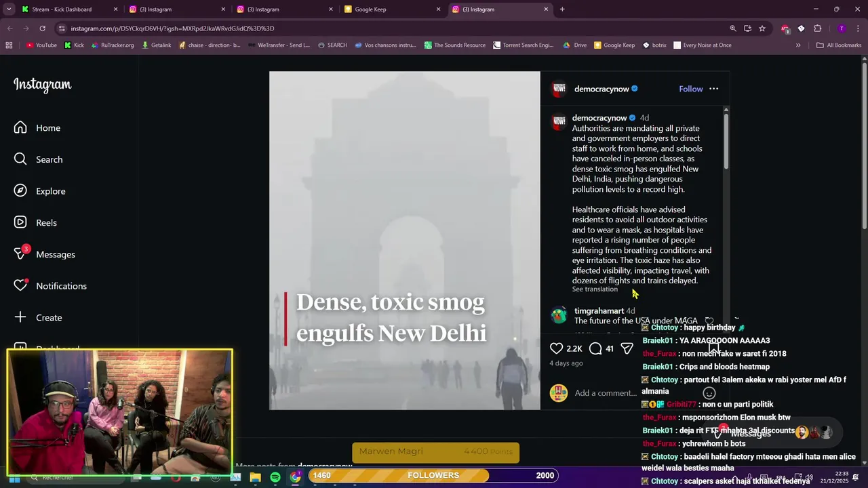Open Instagram Home in the sidebar

click(x=37, y=128)
